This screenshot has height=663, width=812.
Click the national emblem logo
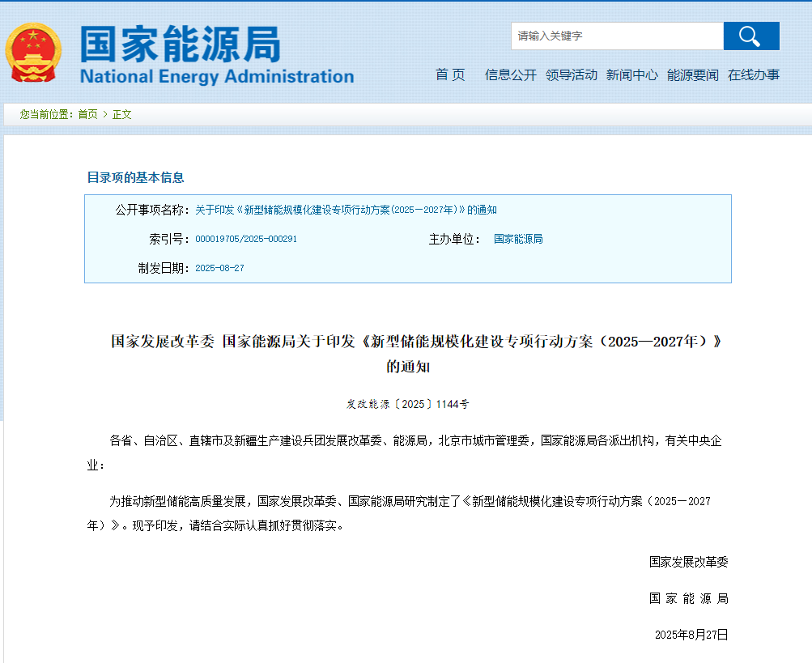tap(33, 52)
